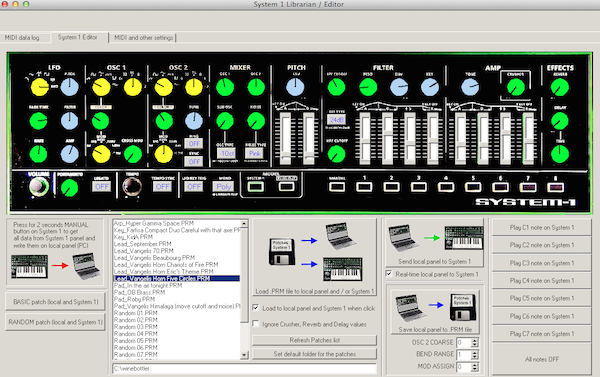
Task: Increase the OSC 2 COARSE value
Action: [474, 340]
